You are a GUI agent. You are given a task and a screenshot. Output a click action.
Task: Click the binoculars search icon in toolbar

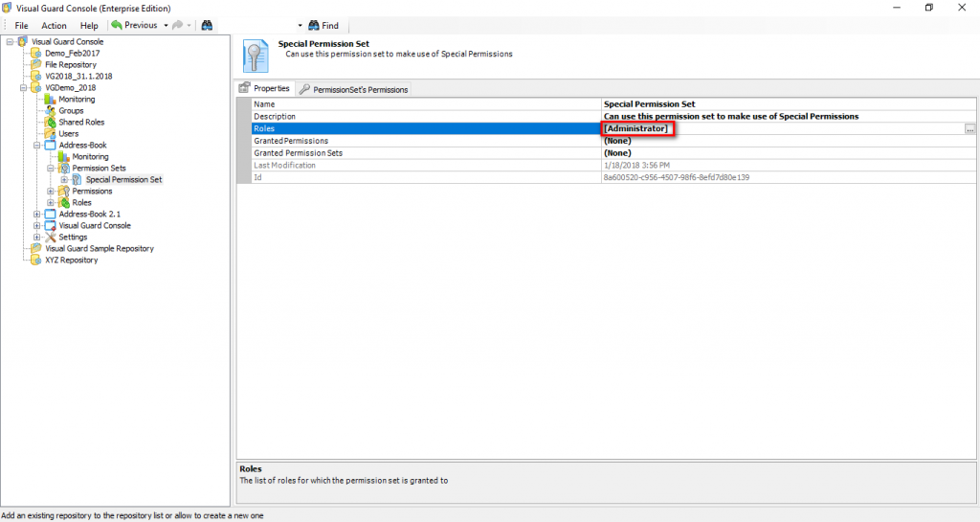click(x=206, y=25)
